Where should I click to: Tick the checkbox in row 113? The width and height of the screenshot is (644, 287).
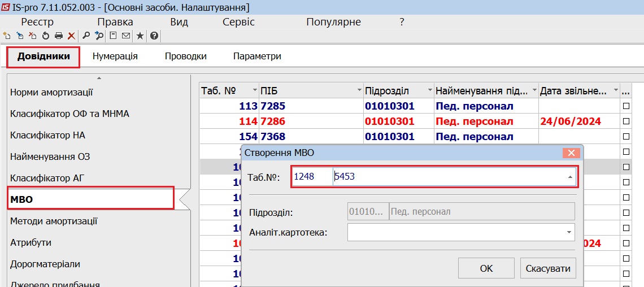626,106
